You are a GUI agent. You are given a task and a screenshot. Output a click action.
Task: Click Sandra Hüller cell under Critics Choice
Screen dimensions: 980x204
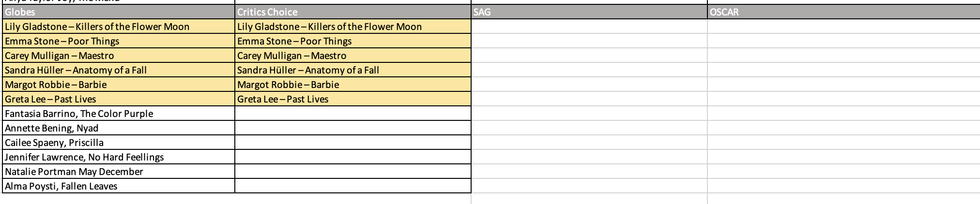[352, 70]
